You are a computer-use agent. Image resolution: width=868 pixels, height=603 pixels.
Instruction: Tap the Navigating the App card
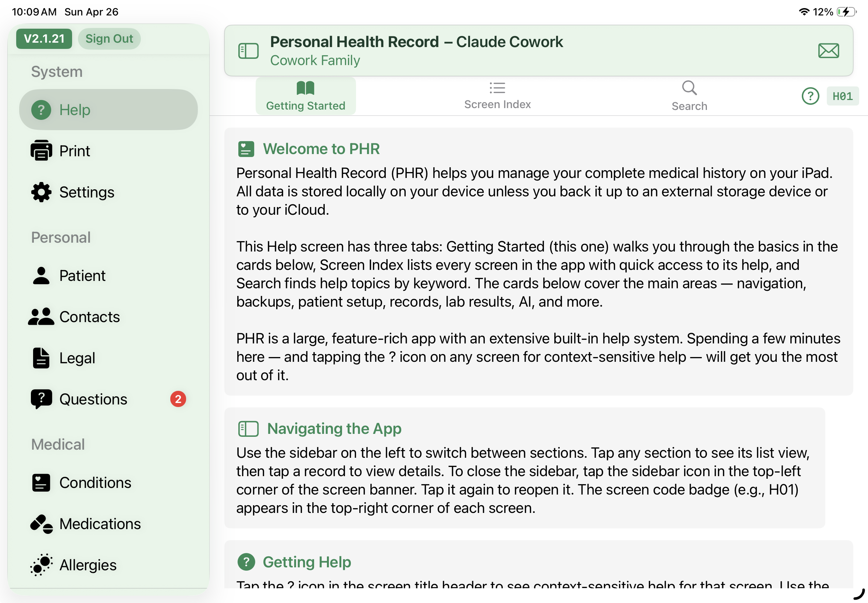tap(524, 468)
